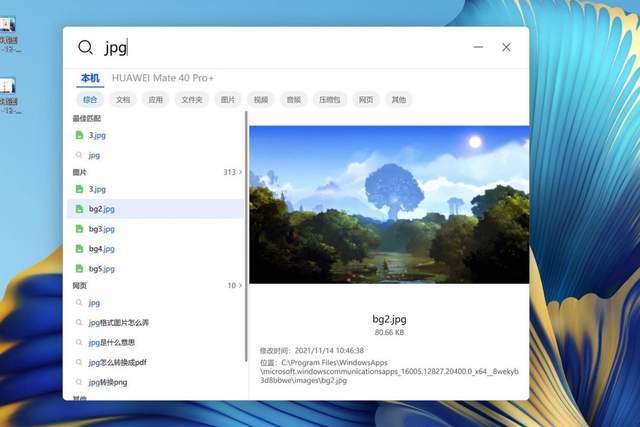The image size is (640, 427).
Task: Click the search icon beside jpg格式图片怎么弄
Action: [79, 322]
